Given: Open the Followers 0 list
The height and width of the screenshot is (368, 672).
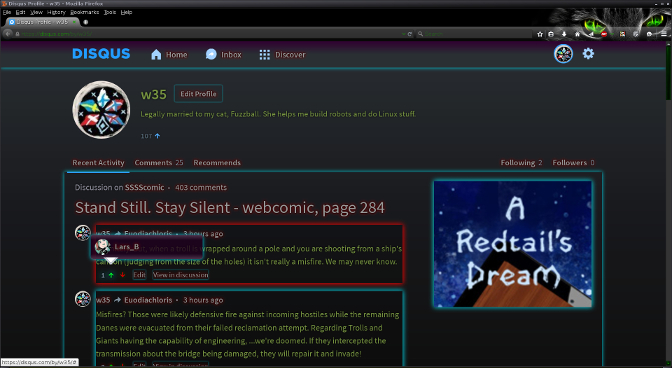Looking at the screenshot, I should coord(573,162).
